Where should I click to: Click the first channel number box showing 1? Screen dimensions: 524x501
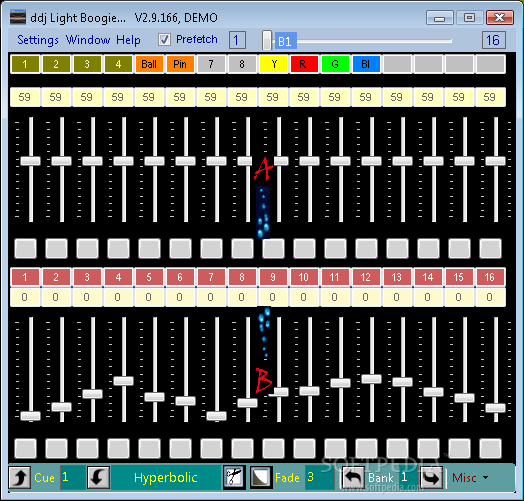pos(237,40)
